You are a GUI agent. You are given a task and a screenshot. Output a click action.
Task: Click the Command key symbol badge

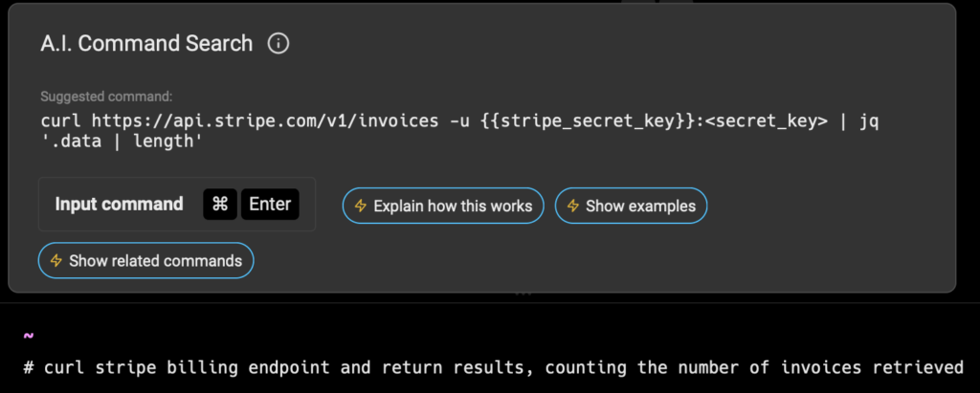pyautogui.click(x=220, y=205)
